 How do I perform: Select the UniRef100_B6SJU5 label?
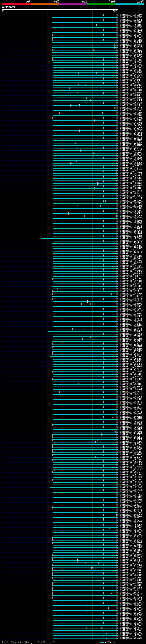point(131,201)
